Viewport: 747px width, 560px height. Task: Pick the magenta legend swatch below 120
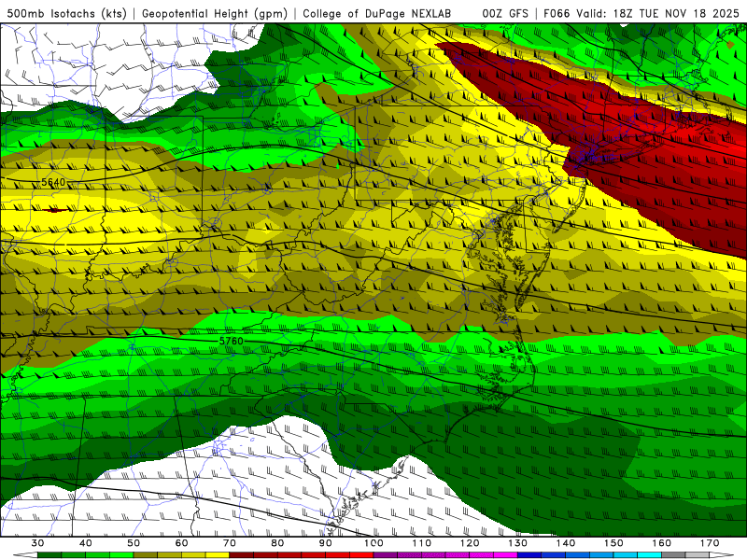point(482,555)
